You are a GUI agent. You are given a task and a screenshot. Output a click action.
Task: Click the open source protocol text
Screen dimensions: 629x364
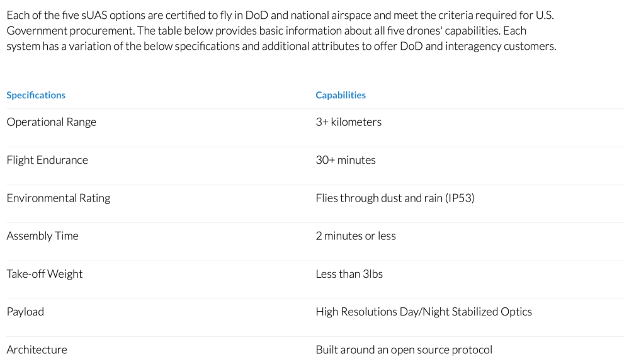click(x=441, y=350)
